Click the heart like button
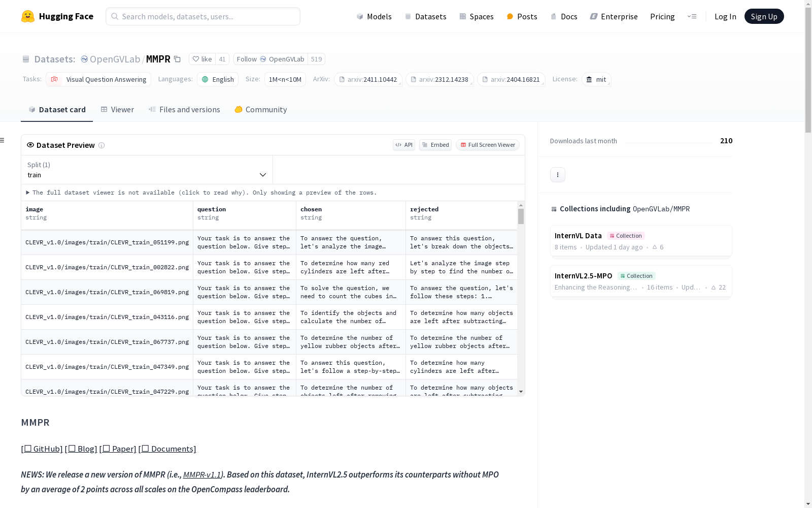812x508 pixels. click(x=202, y=59)
